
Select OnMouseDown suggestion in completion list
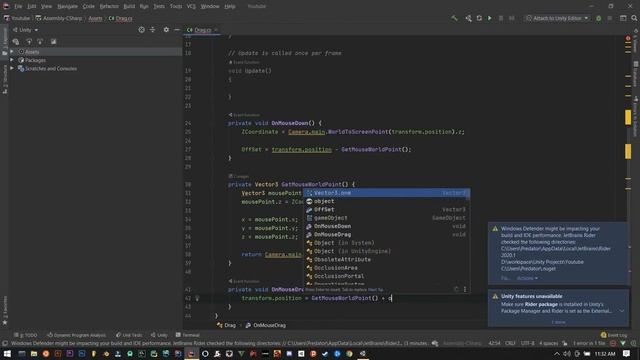point(386,226)
